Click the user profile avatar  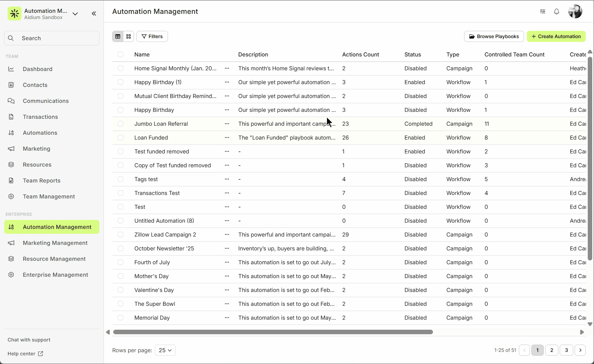coord(575,11)
